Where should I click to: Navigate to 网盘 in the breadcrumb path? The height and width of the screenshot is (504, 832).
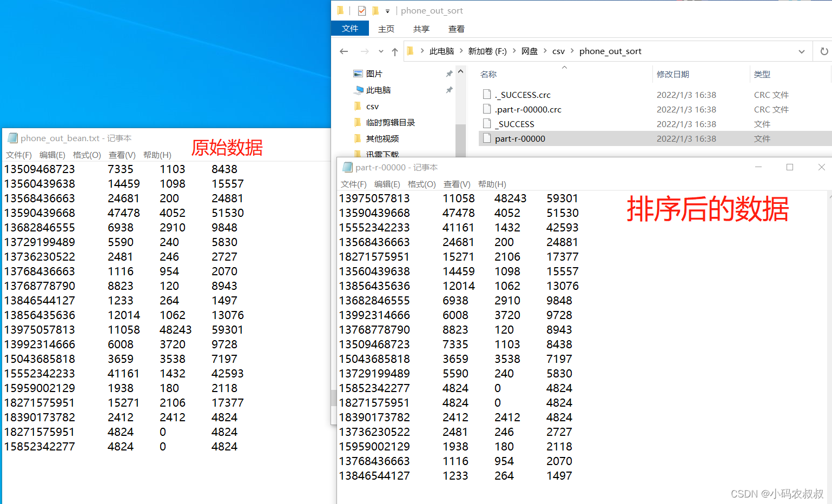pos(530,51)
